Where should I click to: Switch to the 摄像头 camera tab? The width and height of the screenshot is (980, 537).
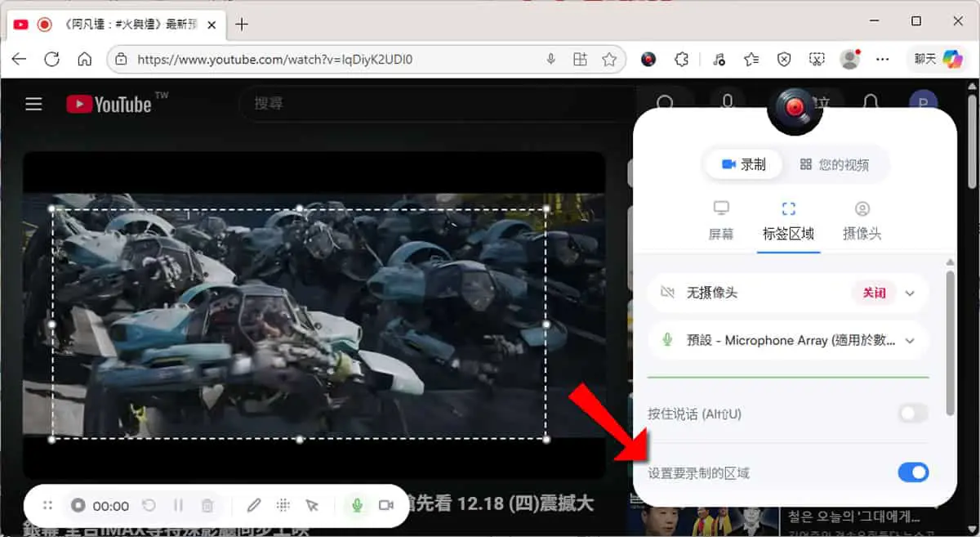tap(862, 222)
